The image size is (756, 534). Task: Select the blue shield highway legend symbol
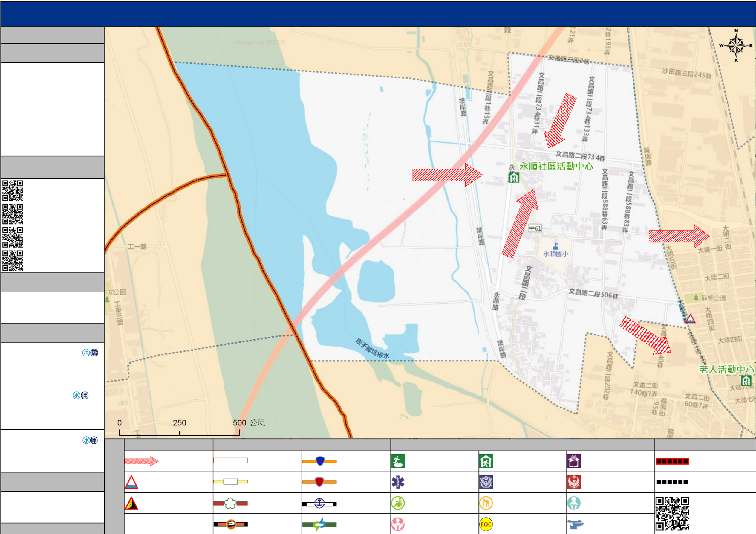click(319, 461)
